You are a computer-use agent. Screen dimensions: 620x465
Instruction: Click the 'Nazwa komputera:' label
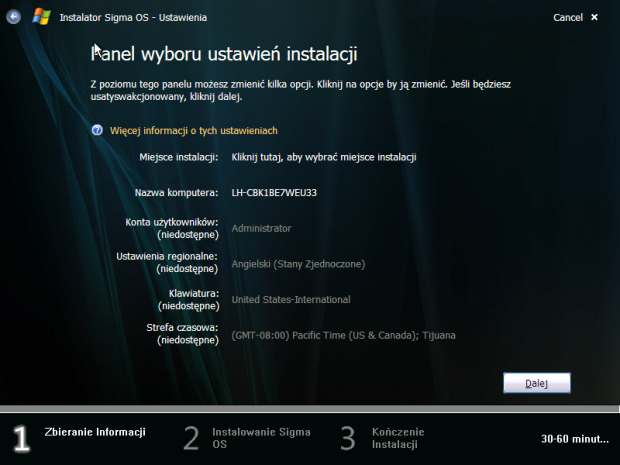[x=176, y=193]
